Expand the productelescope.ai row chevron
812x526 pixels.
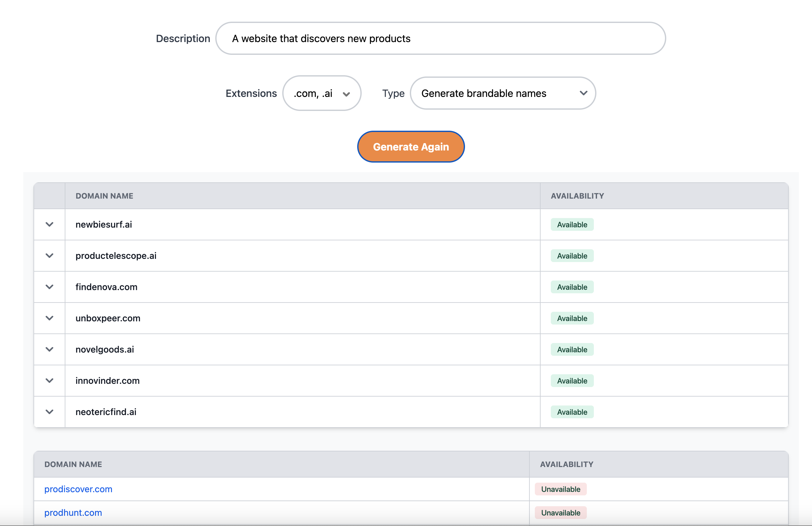click(49, 256)
